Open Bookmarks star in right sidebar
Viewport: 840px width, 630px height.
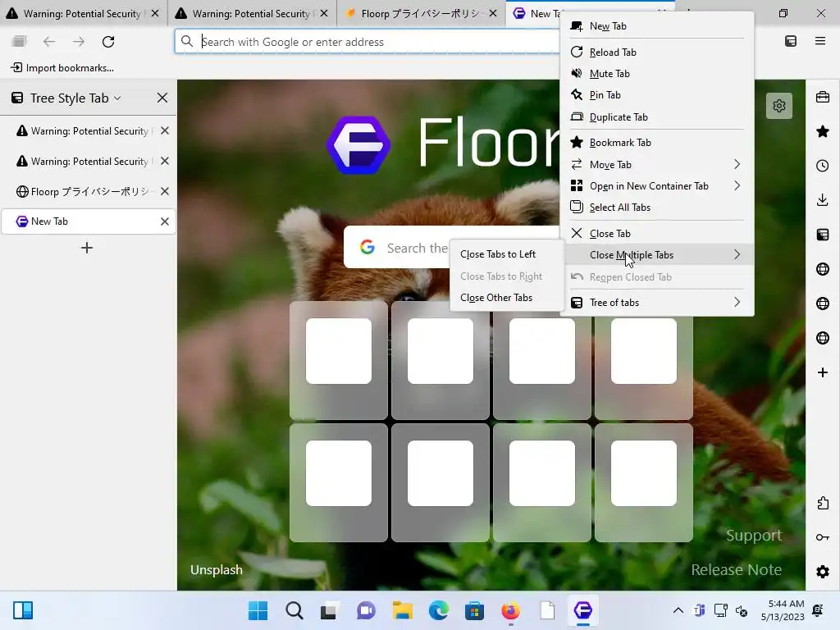tap(823, 131)
